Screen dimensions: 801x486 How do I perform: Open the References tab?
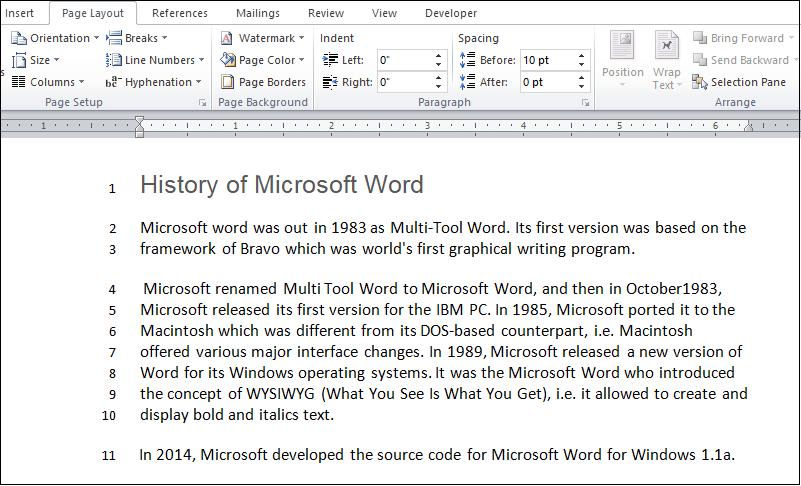(x=180, y=13)
